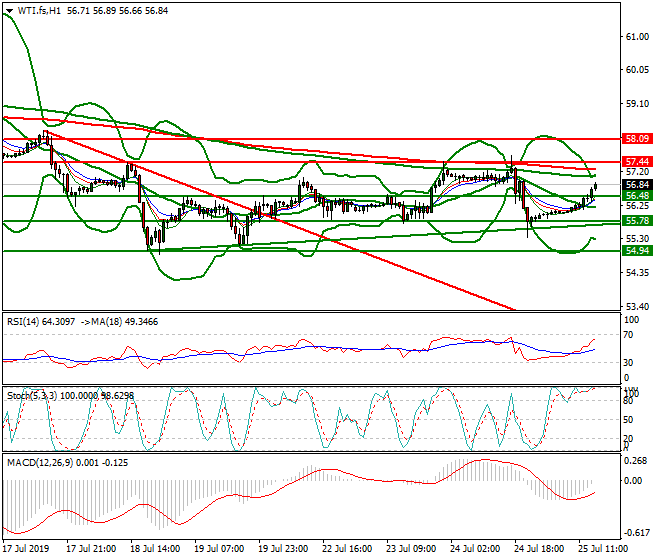This screenshot has height=560, width=660.
Task: Select the green 55.78 level label
Action: tap(637, 221)
